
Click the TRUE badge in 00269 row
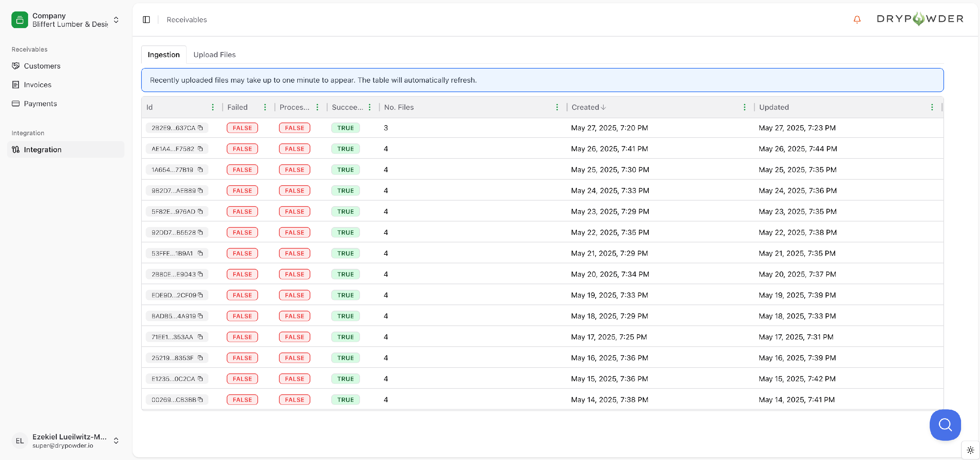[x=345, y=400]
